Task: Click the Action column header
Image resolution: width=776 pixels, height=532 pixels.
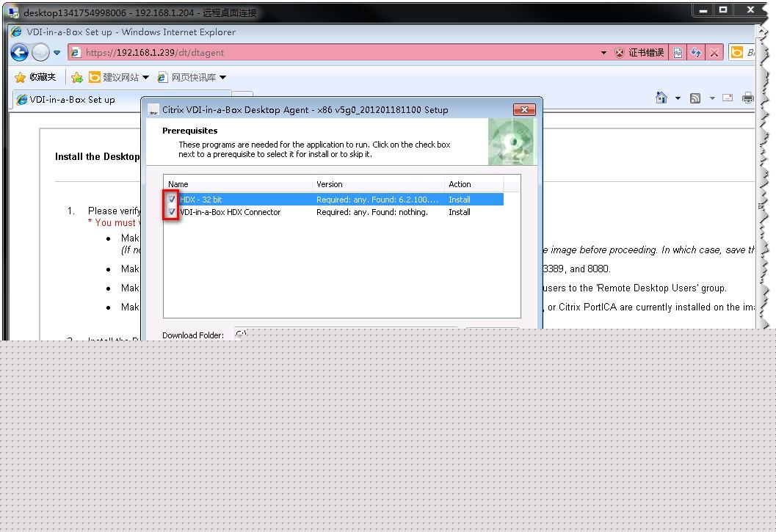Action: click(x=474, y=184)
